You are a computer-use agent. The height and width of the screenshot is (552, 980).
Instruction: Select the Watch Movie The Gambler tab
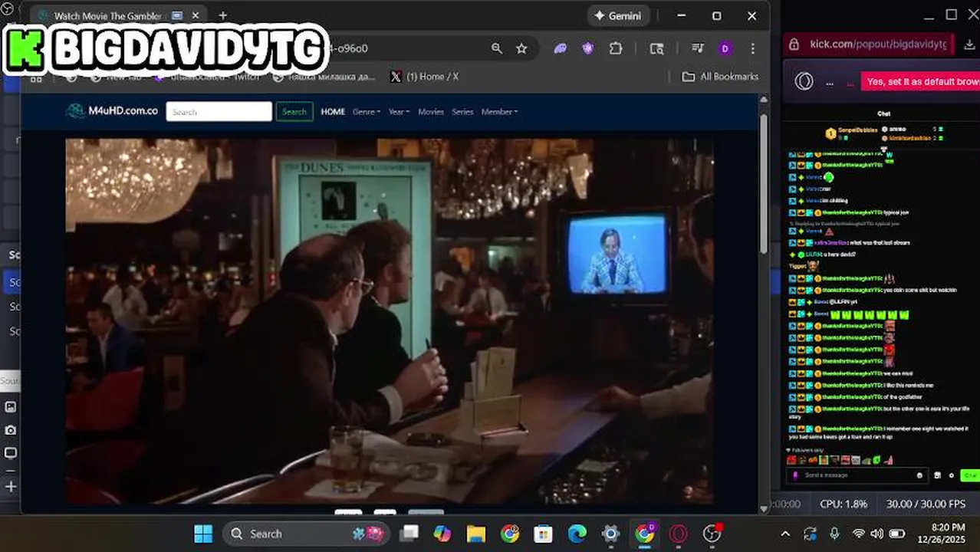click(119, 15)
